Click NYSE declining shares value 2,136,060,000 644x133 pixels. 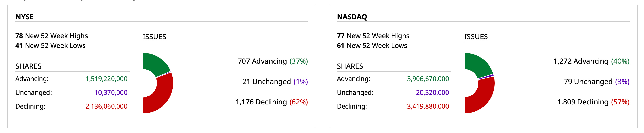[106, 107]
